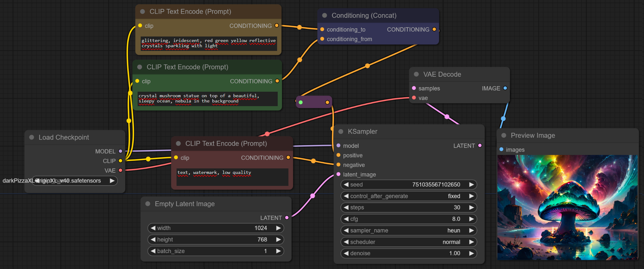This screenshot has width=644, height=269.
Task: Click the conditioning_from input socket
Action: [x=322, y=39]
